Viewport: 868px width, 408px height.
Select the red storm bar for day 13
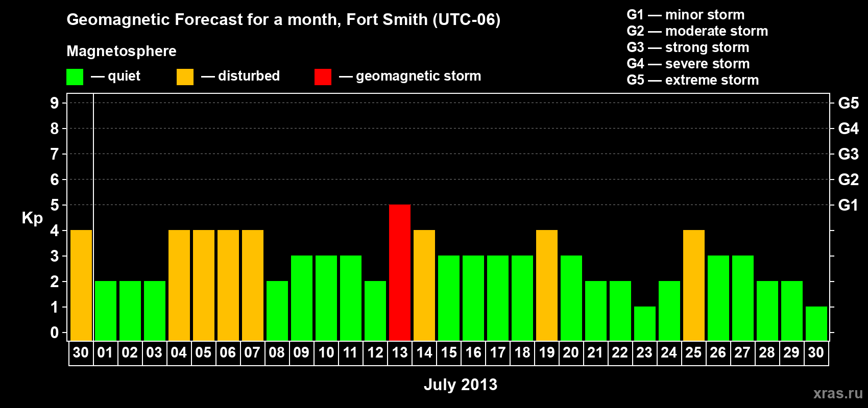400,272
